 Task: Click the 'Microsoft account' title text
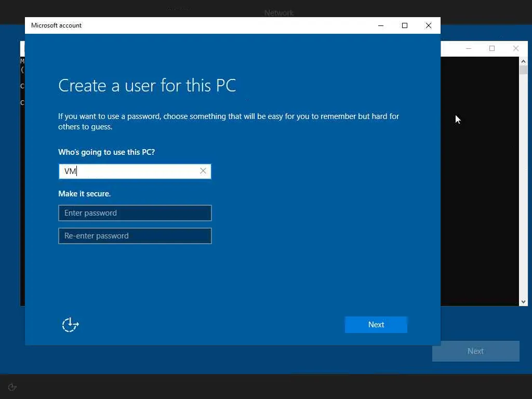click(56, 25)
